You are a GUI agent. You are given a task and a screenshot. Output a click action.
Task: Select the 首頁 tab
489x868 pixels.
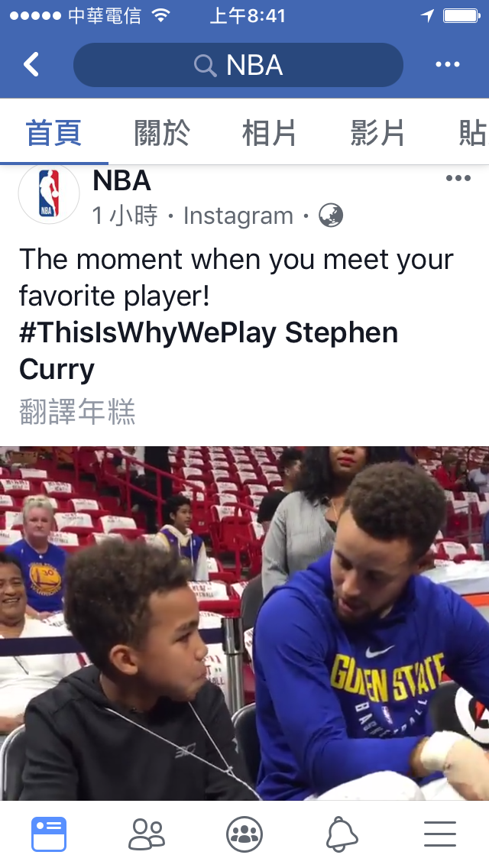pos(53,134)
